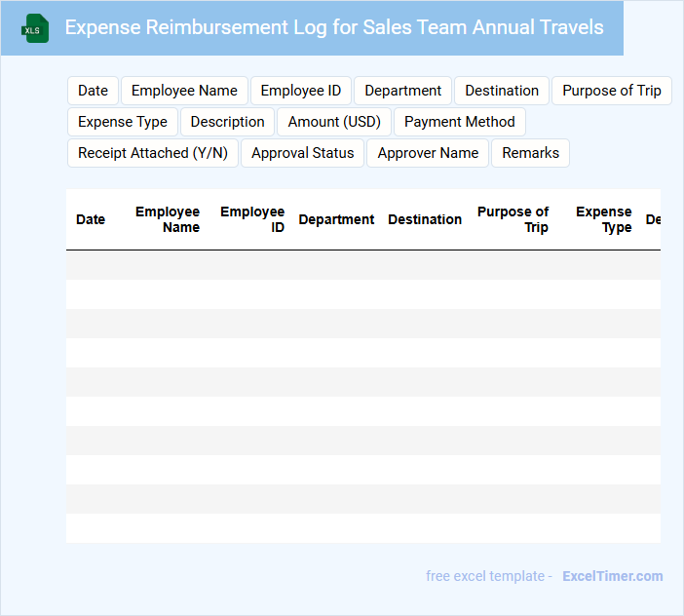The width and height of the screenshot is (684, 616).
Task: Select the first empty table row
Action: [362, 265]
